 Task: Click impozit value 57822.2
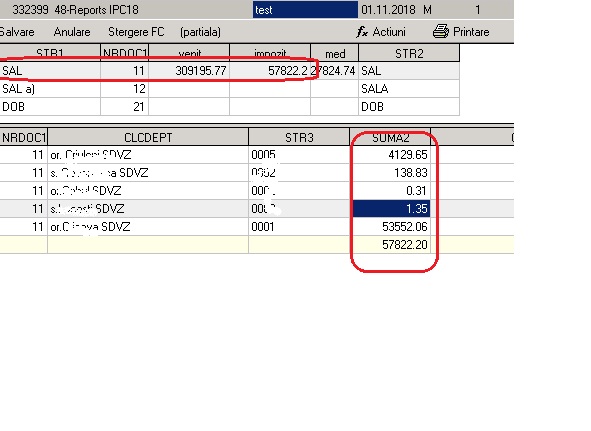pyautogui.click(x=270, y=71)
